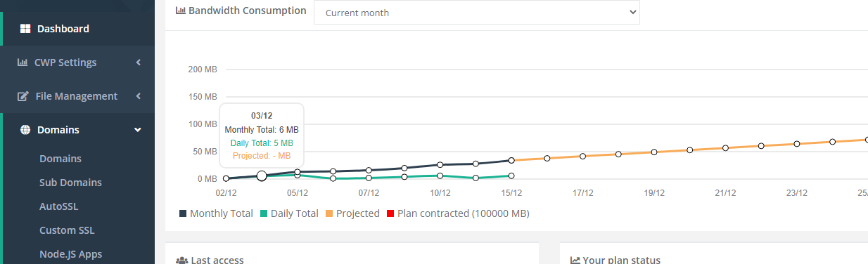868x264 pixels.
Task: Toggle Monthly Total series in legend
Action: point(216,213)
